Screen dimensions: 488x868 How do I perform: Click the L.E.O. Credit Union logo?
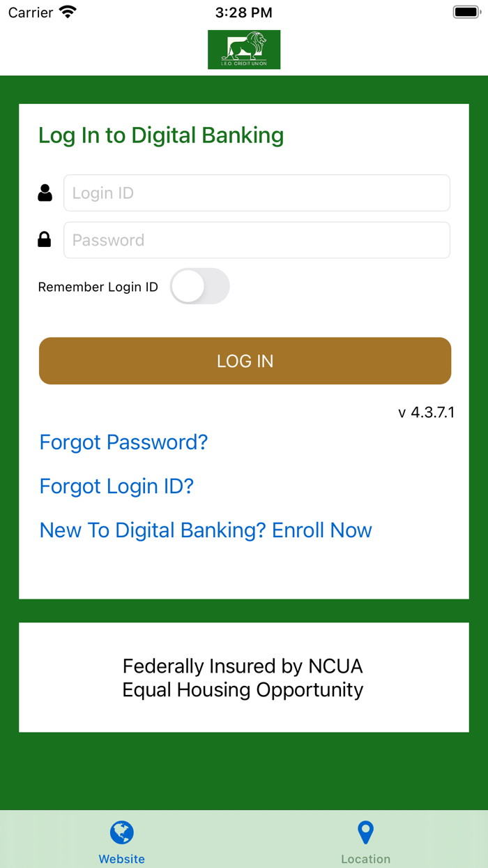(x=244, y=50)
